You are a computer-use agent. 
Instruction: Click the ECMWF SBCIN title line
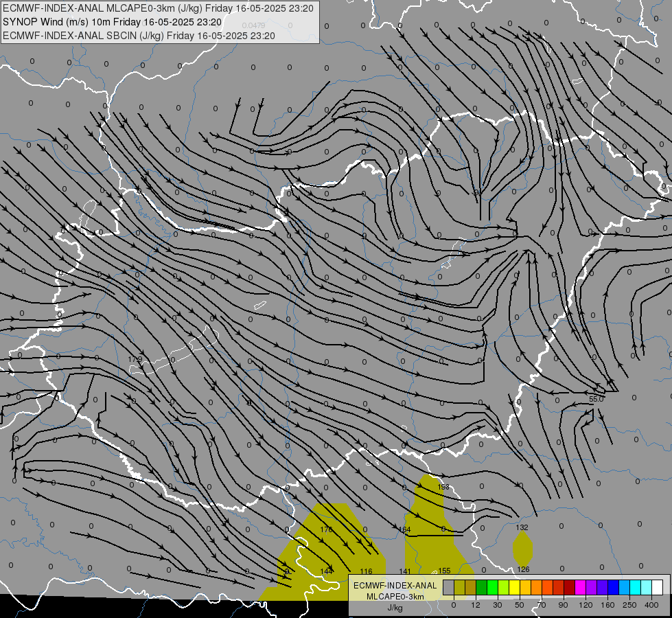click(139, 36)
